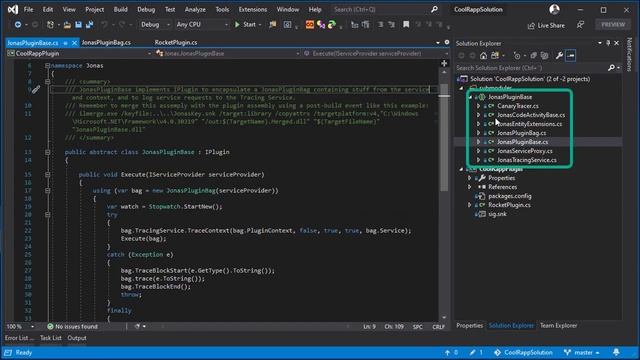Open the File menu
The height and width of the screenshot is (360, 640).
(x=28, y=9)
